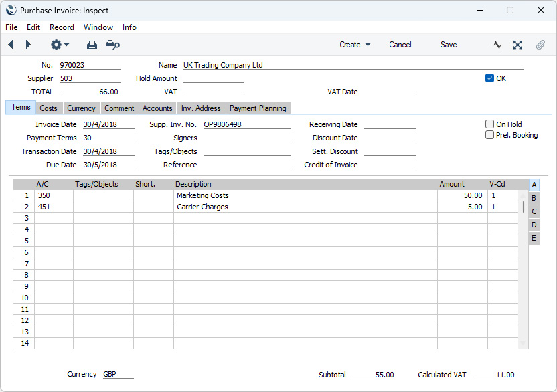The height and width of the screenshot is (392, 557).
Task: Click account cell 350 in row 1
Action: click(x=54, y=195)
